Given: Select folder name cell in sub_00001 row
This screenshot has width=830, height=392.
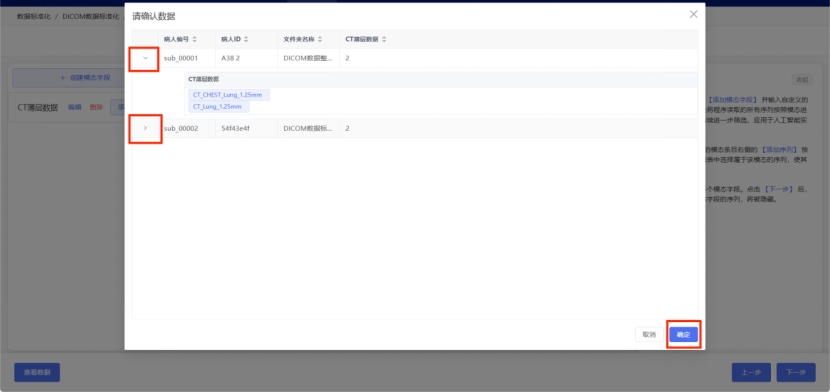Looking at the screenshot, I should point(309,58).
